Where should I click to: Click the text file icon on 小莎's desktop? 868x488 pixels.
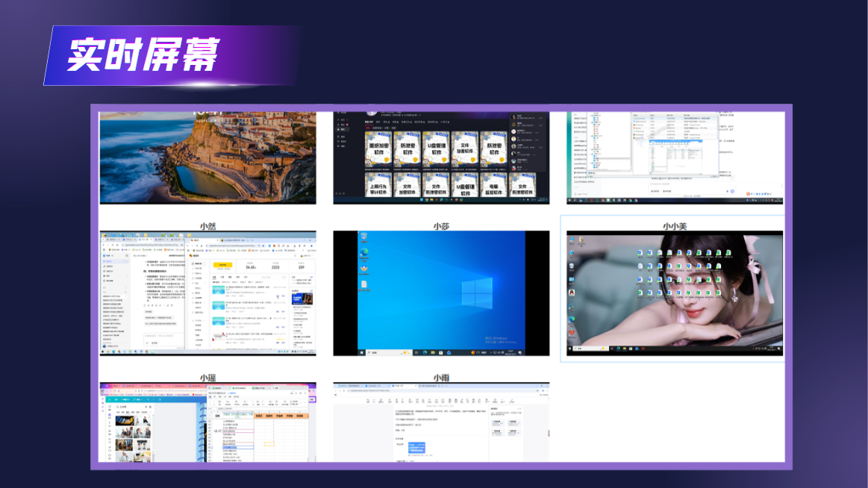click(x=364, y=286)
